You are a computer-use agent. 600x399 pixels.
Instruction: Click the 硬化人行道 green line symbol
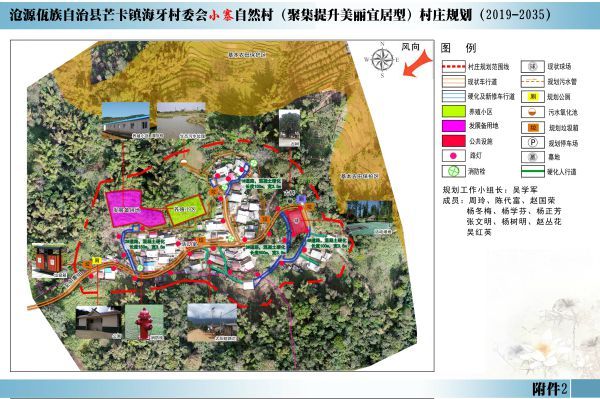click(x=533, y=171)
